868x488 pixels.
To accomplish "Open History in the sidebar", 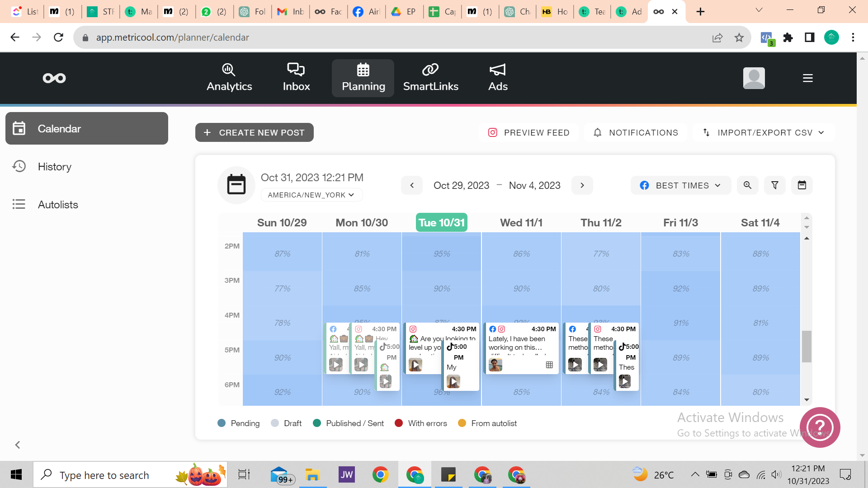I will (55, 167).
